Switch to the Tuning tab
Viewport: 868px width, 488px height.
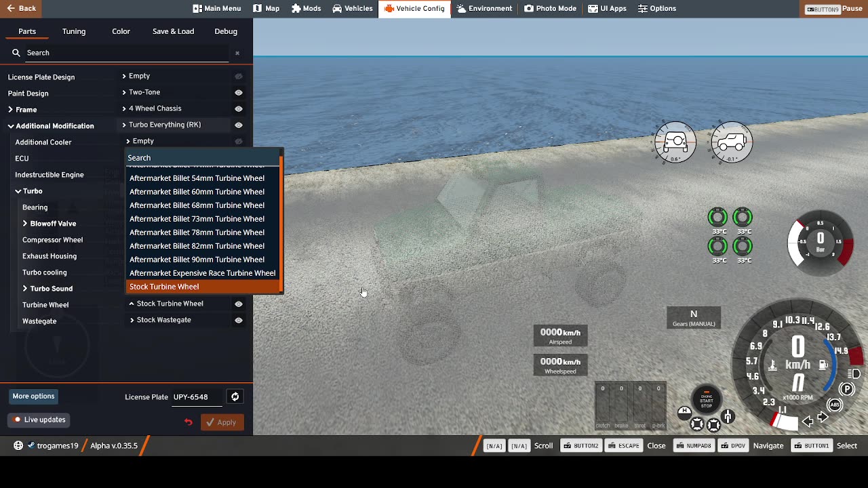point(74,31)
